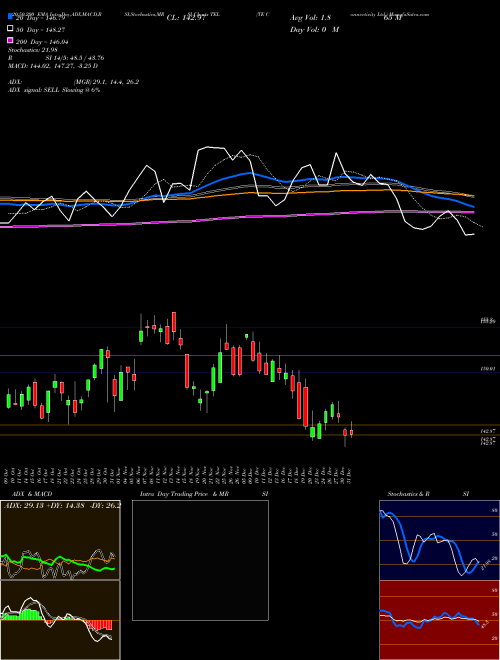Click the ADX indicator chart panel
This screenshot has height=660, width=500.
60,540
